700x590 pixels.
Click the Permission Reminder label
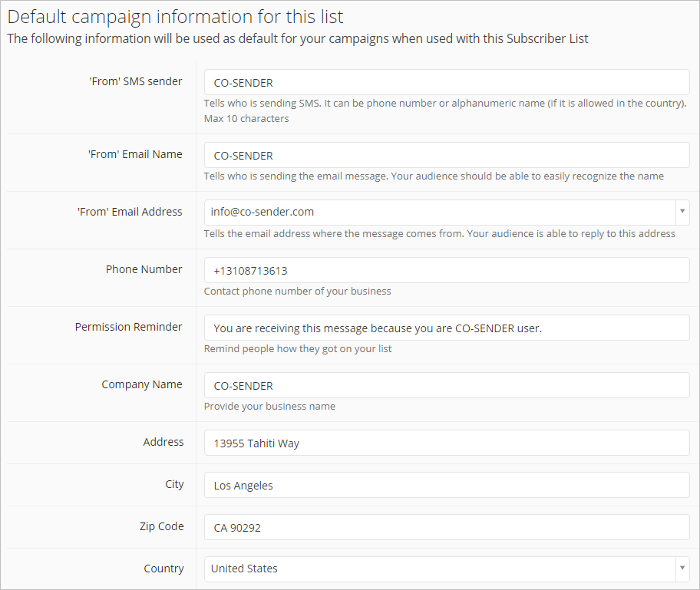point(129,327)
